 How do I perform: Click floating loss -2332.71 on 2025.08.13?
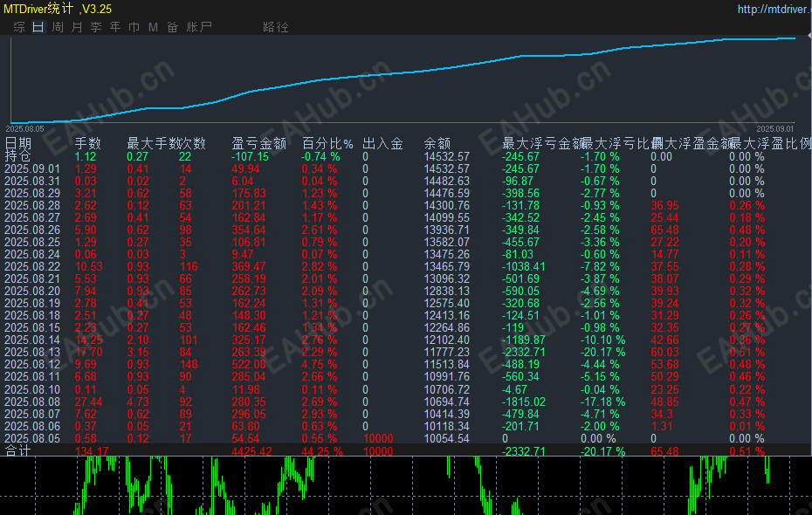coord(524,352)
